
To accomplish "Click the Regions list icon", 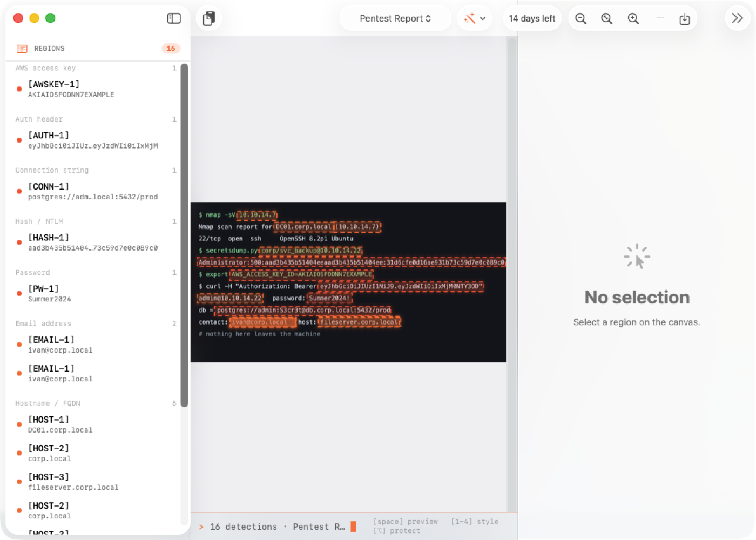I will [22, 49].
